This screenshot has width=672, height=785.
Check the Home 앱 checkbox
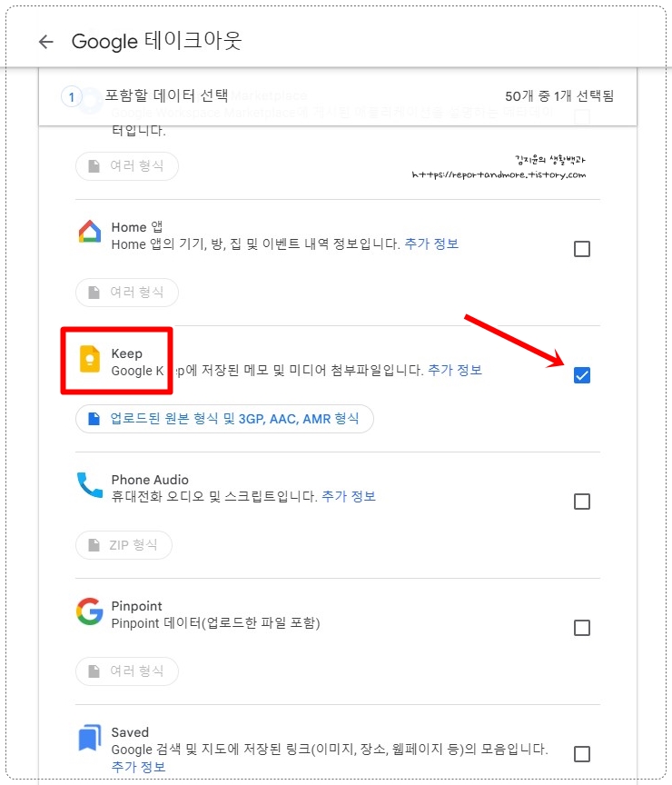(x=582, y=249)
